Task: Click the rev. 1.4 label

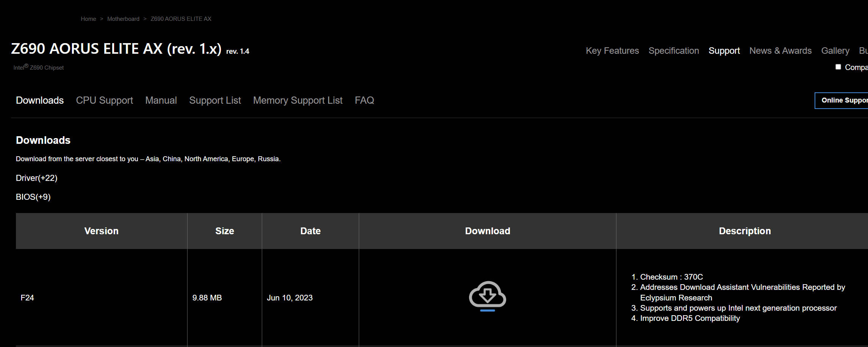Action: (x=238, y=51)
